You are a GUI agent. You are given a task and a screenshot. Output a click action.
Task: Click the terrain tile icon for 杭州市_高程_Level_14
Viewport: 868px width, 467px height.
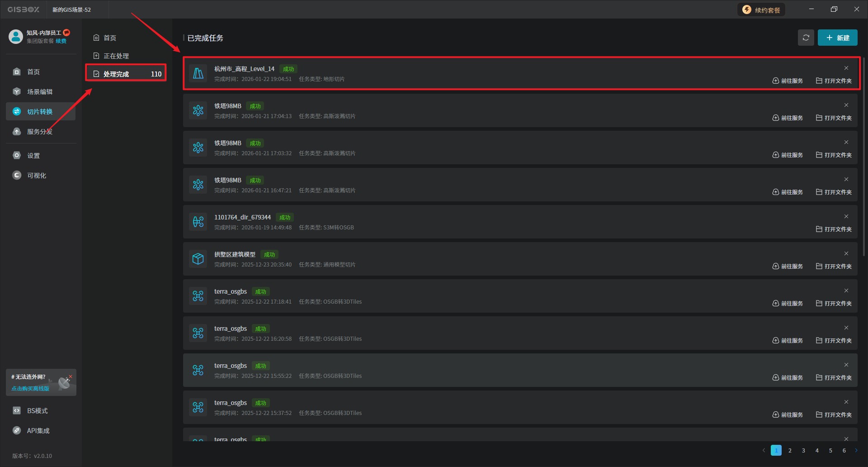198,73
